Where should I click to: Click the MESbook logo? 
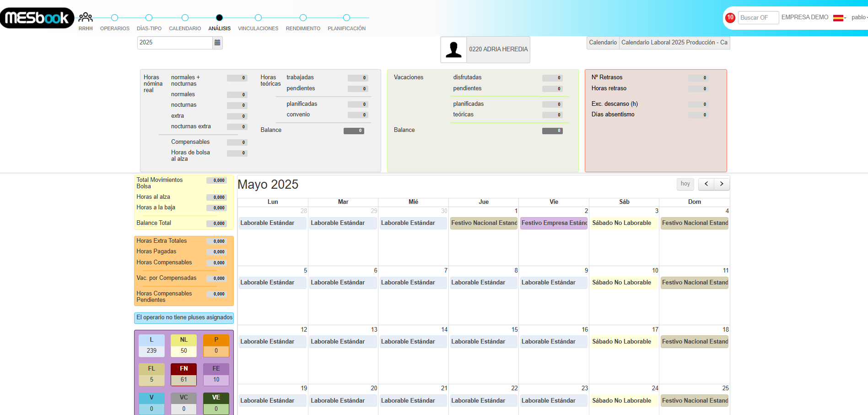pos(37,18)
